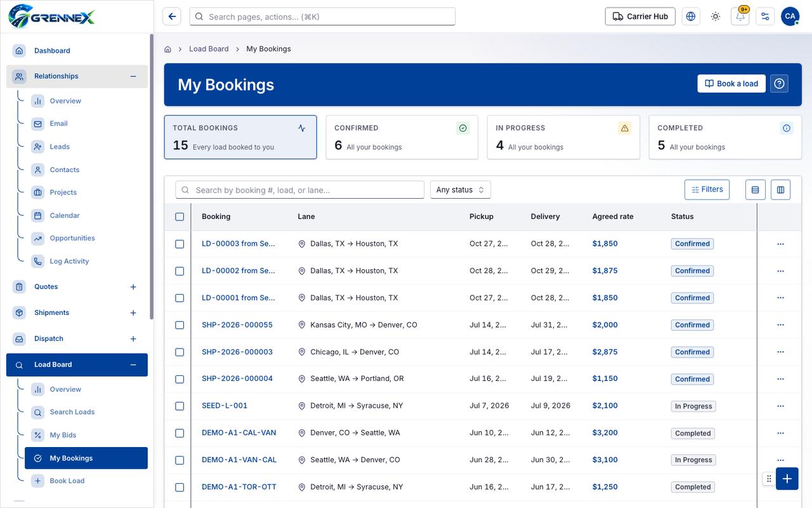Open the Any status dropdown
Image resolution: width=812 pixels, height=508 pixels.
pyautogui.click(x=461, y=190)
